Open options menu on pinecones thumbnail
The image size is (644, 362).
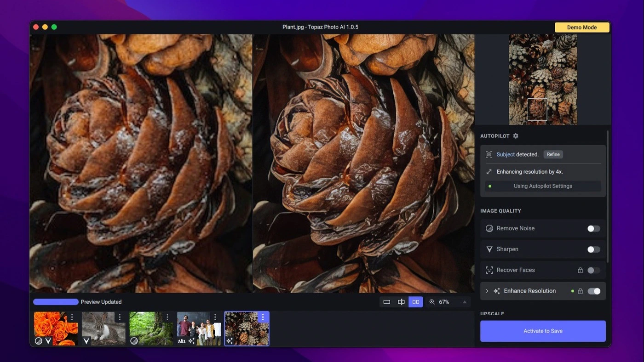tap(263, 317)
